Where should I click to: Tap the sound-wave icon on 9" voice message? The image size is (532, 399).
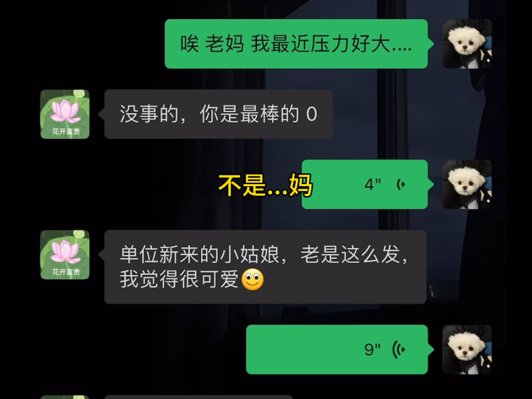(399, 349)
